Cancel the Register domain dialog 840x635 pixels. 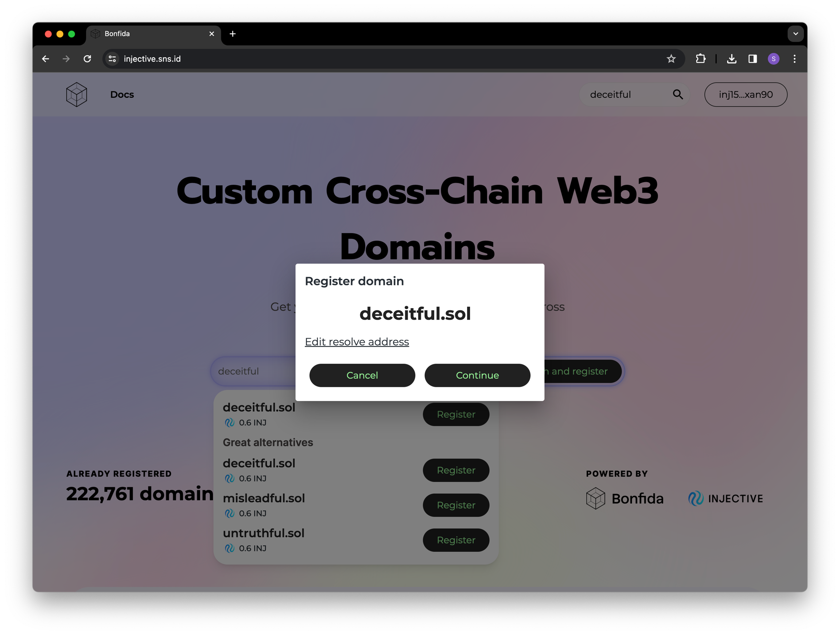point(362,376)
